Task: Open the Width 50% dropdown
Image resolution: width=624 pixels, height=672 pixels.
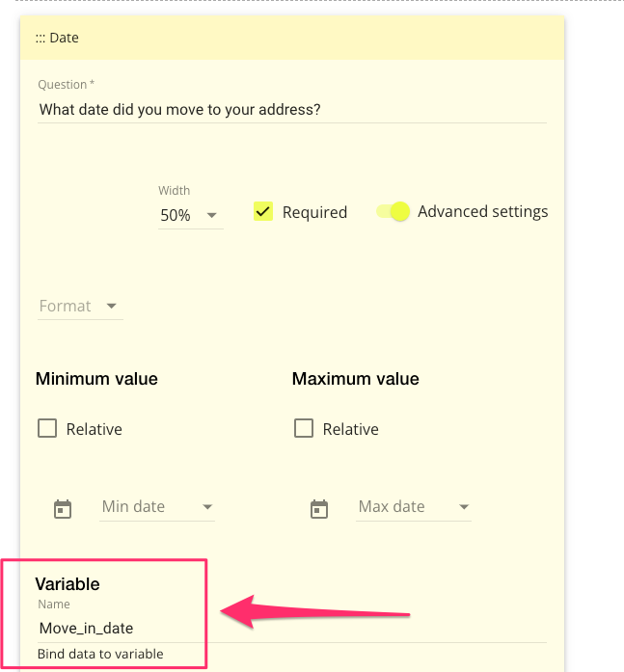Action: [190, 216]
